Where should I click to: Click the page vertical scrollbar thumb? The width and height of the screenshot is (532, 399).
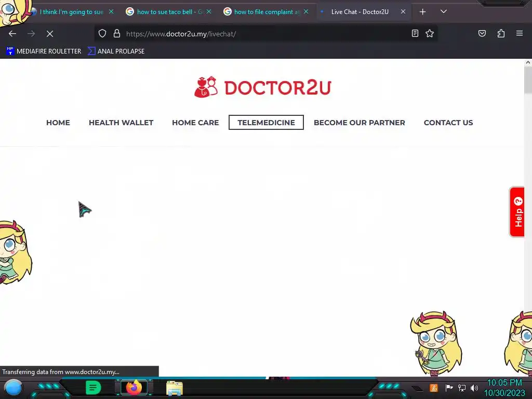528,79
